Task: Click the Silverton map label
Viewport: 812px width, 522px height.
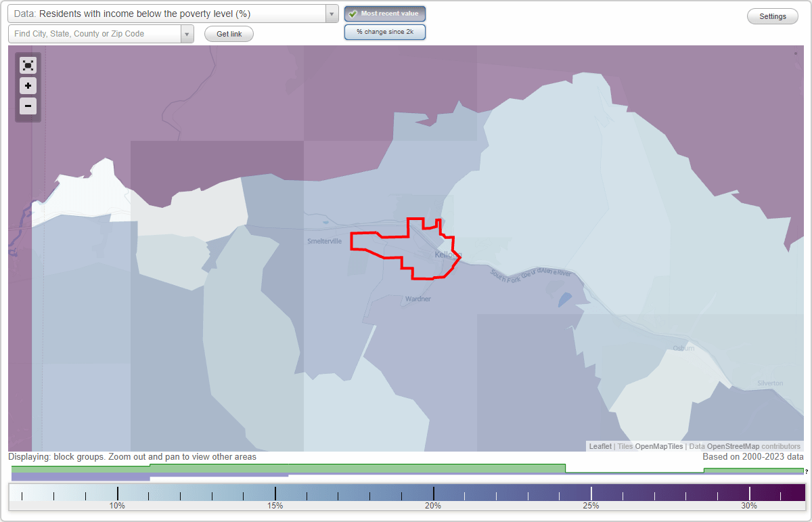Action: point(770,383)
